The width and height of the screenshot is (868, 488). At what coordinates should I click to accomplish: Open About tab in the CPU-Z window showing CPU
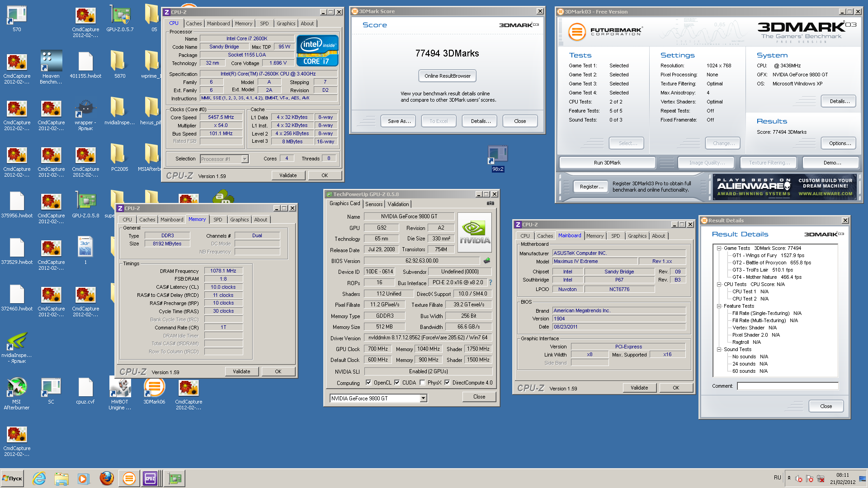coord(307,23)
